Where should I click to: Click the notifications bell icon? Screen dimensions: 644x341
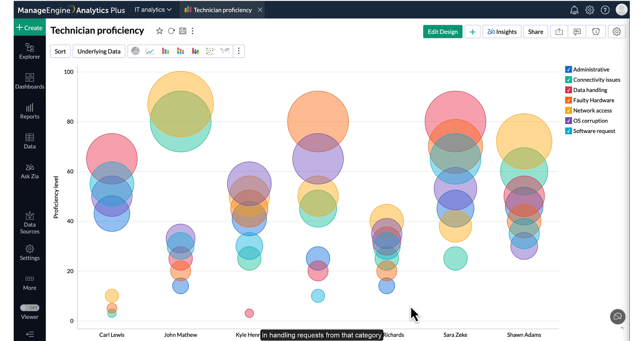tap(574, 10)
